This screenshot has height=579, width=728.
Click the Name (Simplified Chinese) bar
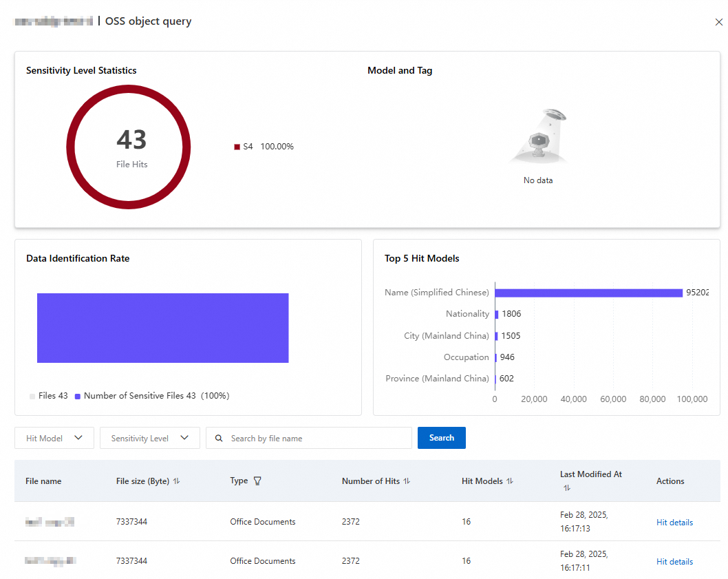[x=588, y=293]
